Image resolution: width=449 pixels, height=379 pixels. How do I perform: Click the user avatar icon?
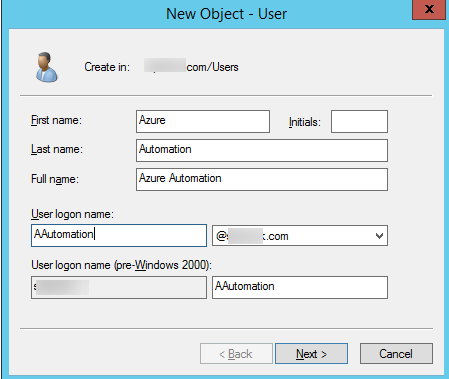tap(47, 67)
